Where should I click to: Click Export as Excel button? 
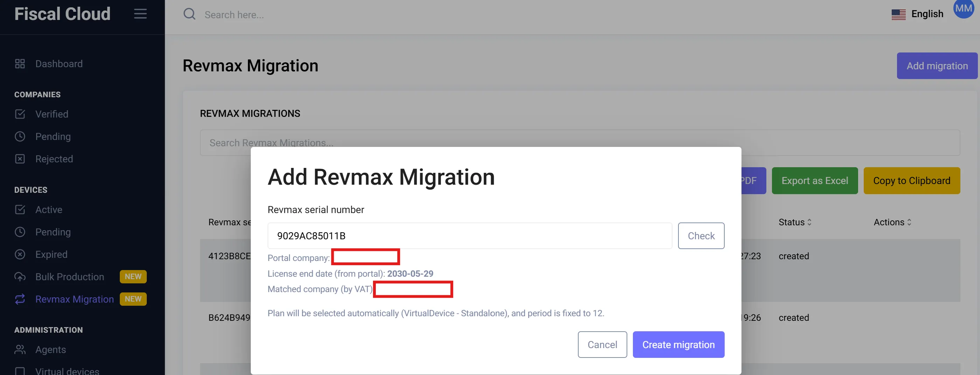[815, 181]
